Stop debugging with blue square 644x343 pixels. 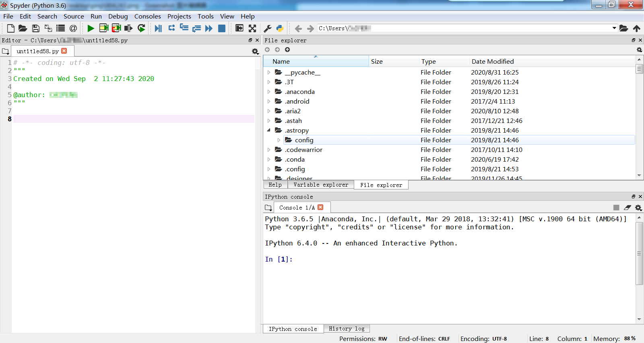pos(221,28)
